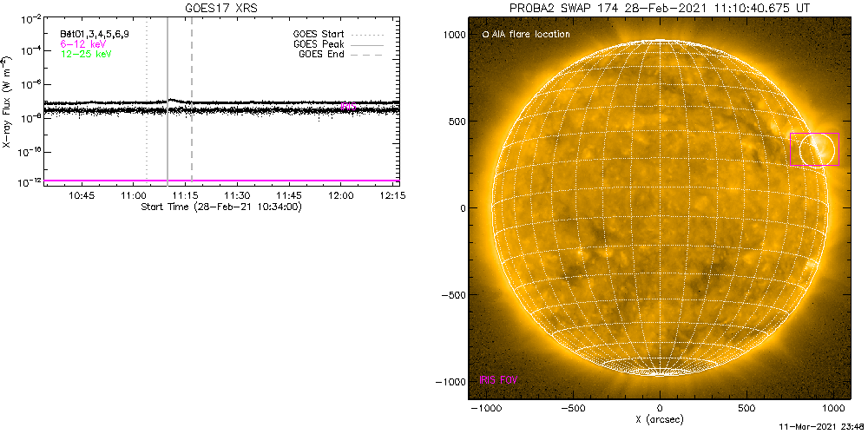Click the south pole of the solar grid
Viewport: 868px width, 434px height.
[660, 371]
